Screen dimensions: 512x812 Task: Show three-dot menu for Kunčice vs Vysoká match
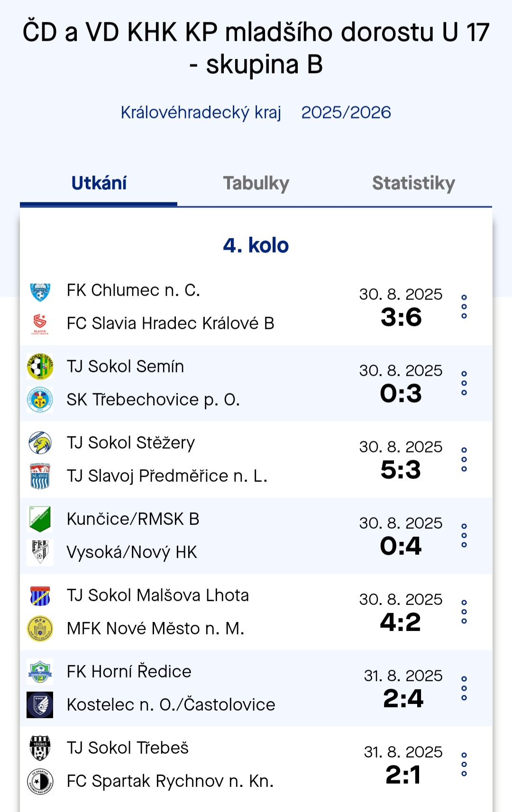point(464,536)
